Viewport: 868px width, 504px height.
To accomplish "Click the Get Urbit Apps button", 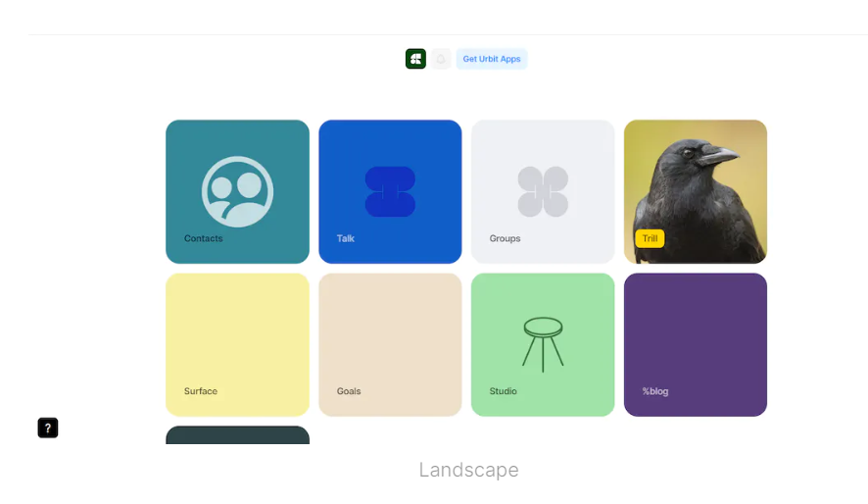I will [492, 59].
